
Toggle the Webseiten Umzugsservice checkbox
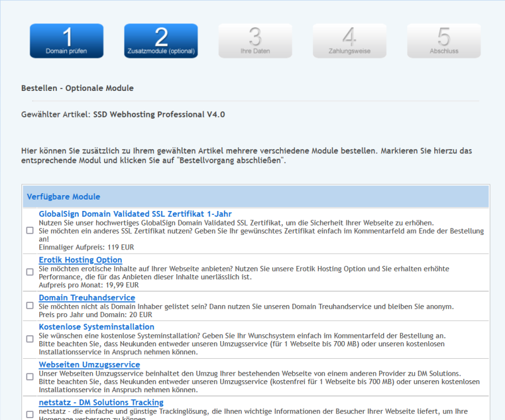pos(30,377)
